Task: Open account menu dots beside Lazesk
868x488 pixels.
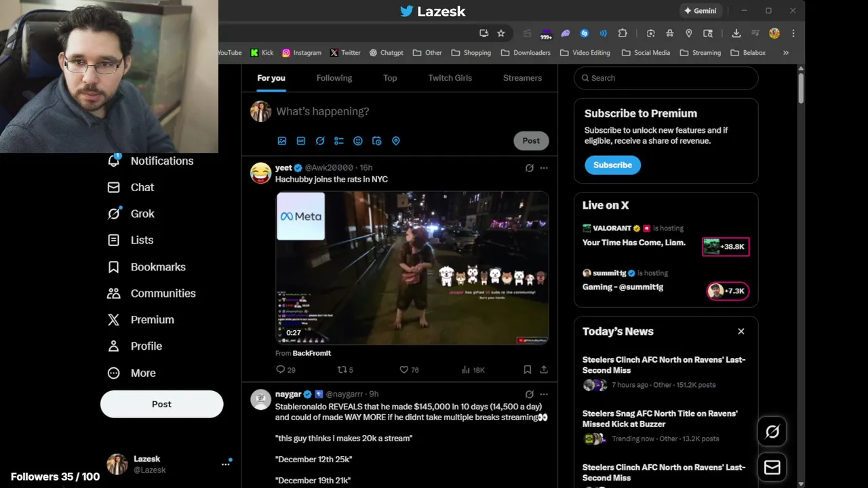Action: (226, 464)
